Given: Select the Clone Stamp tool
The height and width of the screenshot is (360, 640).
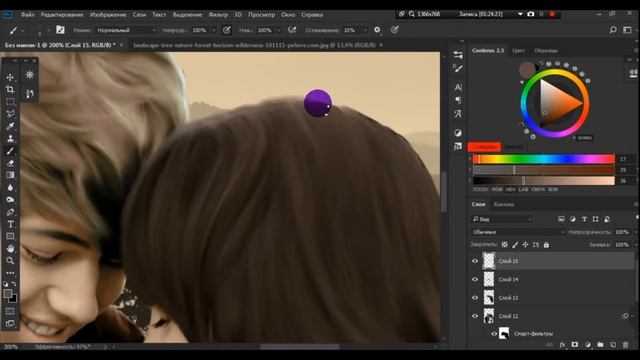Looking at the screenshot, I should click(x=10, y=138).
